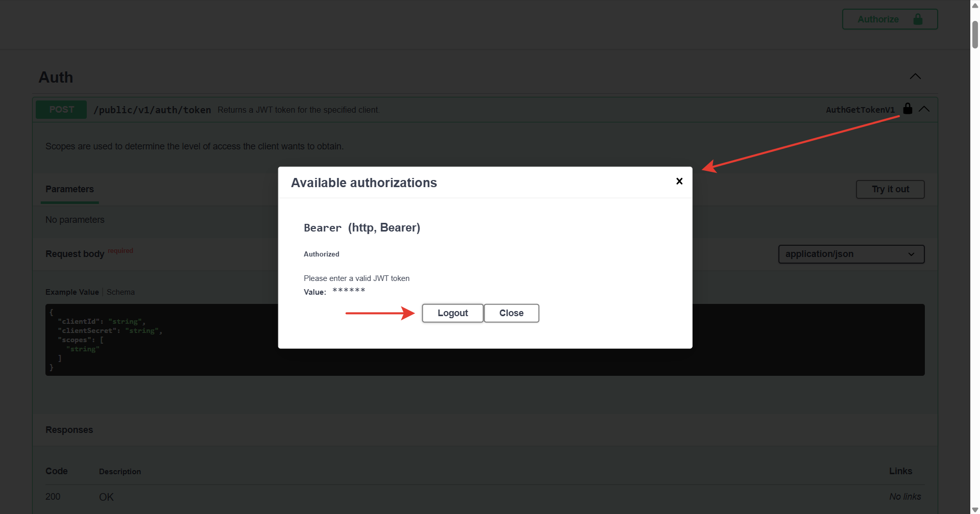Click the /public/v1/auth/token endpoint link
Image resolution: width=980 pixels, height=514 pixels.
152,109
